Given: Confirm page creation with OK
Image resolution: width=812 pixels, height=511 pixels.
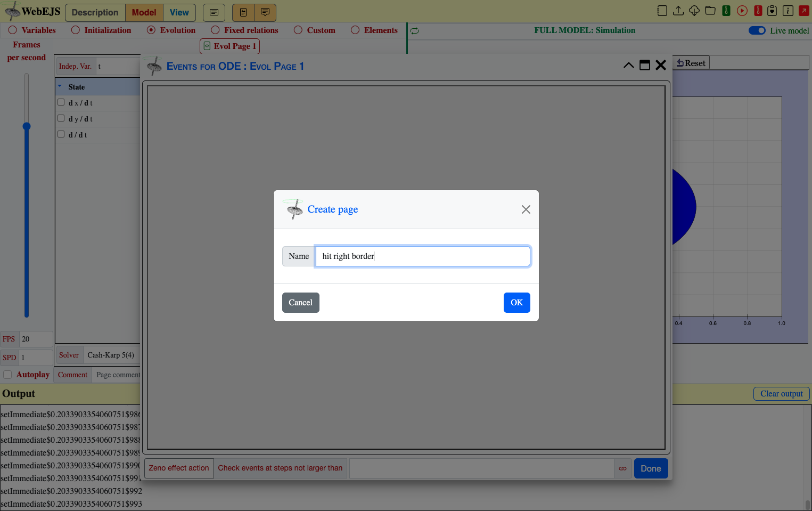Looking at the screenshot, I should click(x=517, y=303).
